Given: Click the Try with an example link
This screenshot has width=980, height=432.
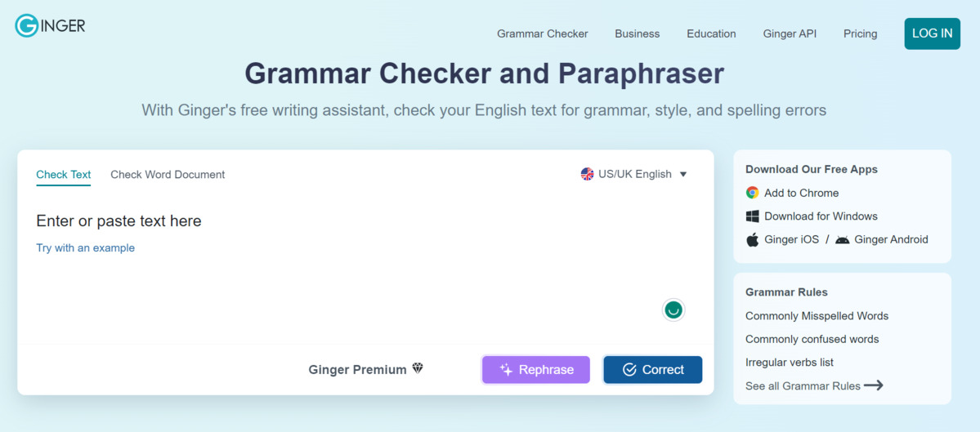Looking at the screenshot, I should point(86,247).
